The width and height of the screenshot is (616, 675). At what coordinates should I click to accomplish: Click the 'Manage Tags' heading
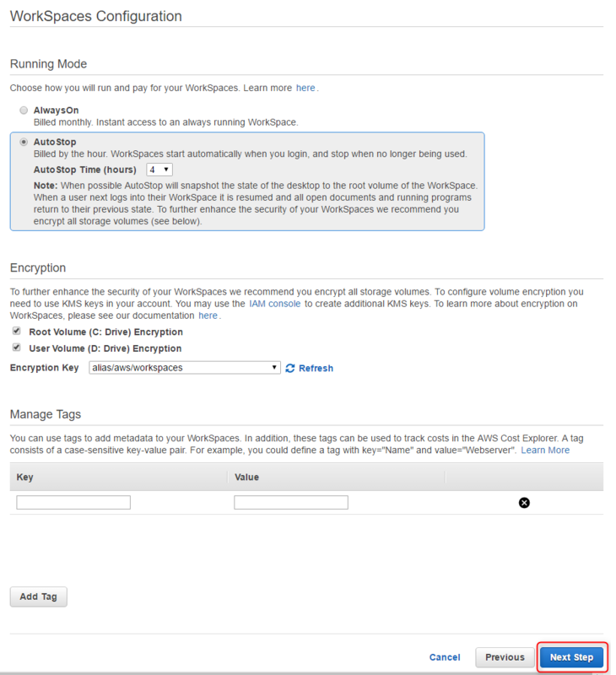click(46, 414)
